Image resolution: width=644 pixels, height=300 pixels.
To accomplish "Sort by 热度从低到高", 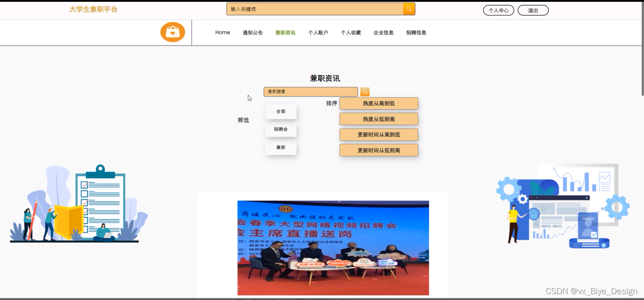I will [379, 119].
